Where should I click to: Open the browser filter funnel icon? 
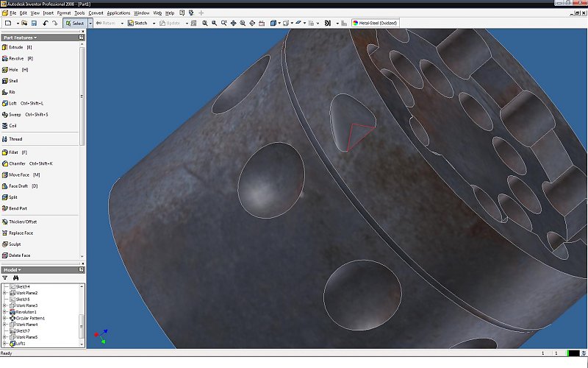pos(6,277)
